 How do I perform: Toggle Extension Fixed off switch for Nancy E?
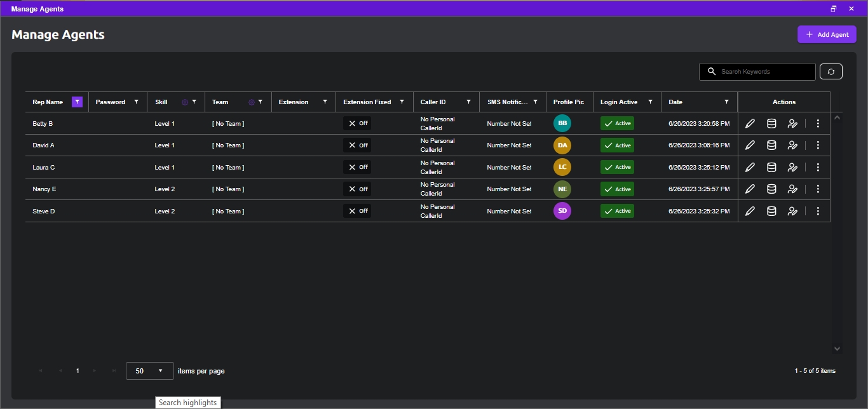pyautogui.click(x=357, y=189)
